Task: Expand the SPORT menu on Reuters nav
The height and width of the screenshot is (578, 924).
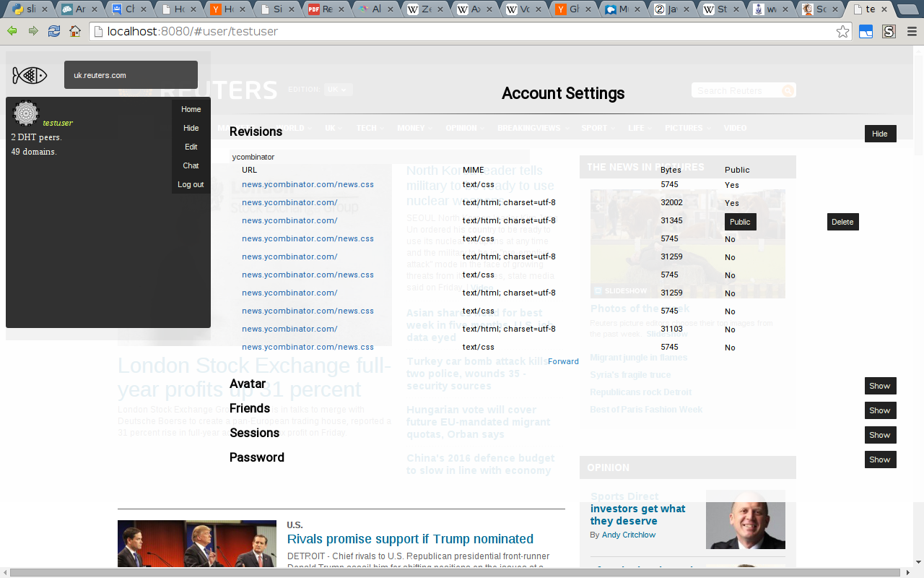Action: point(598,128)
